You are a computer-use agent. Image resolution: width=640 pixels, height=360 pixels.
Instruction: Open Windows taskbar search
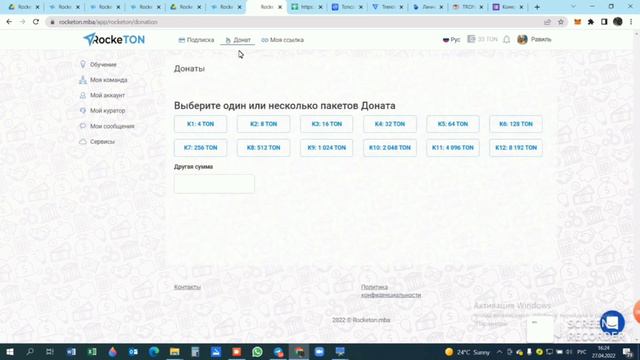pos(30,351)
